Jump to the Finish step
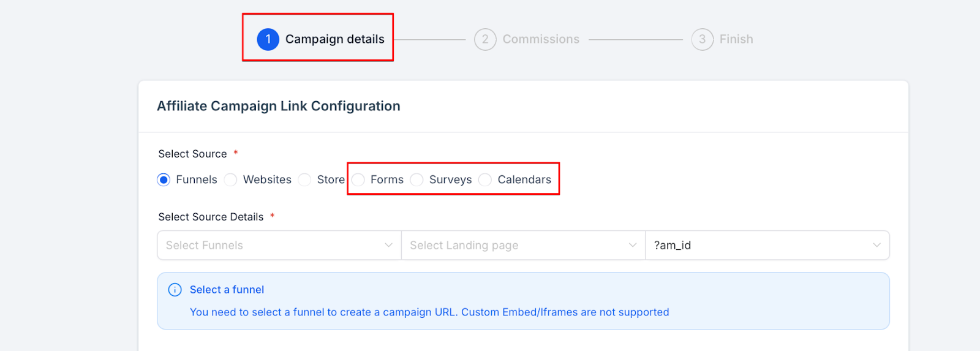Viewport: 980px width, 351px height. 736,39
